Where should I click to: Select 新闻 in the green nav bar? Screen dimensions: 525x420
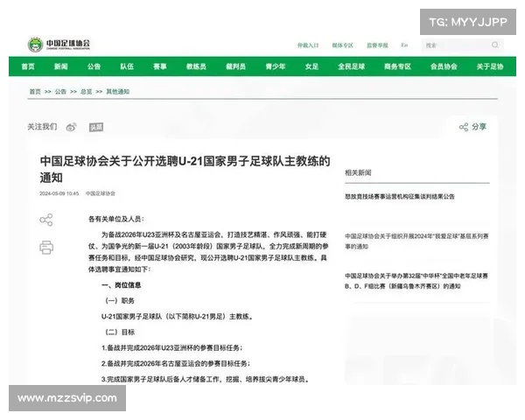[60, 66]
